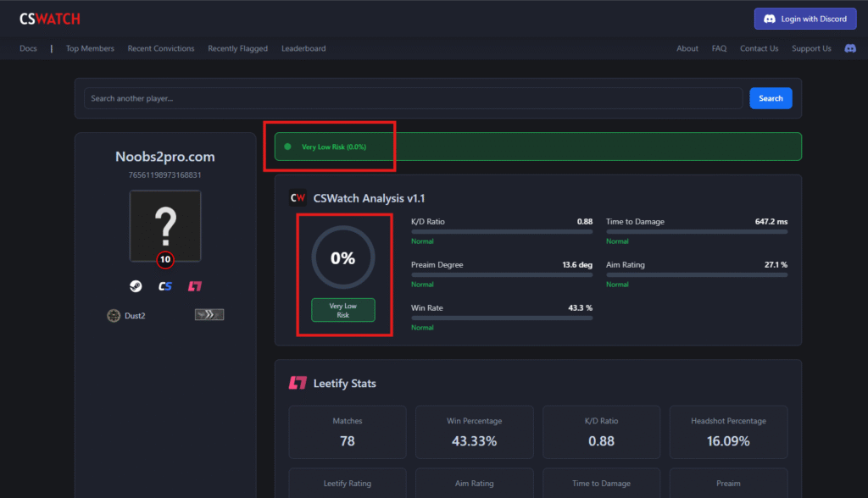The height and width of the screenshot is (498, 868).
Task: Click the Time to Damage progress bar
Action: tap(697, 232)
